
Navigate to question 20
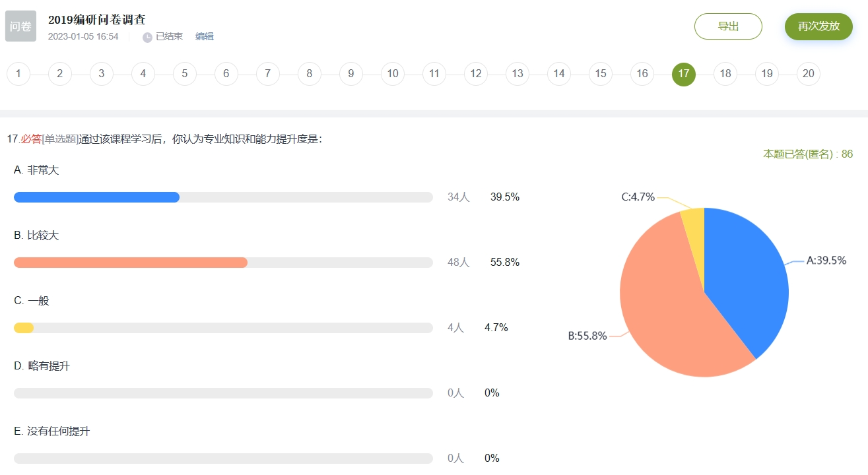coord(809,74)
